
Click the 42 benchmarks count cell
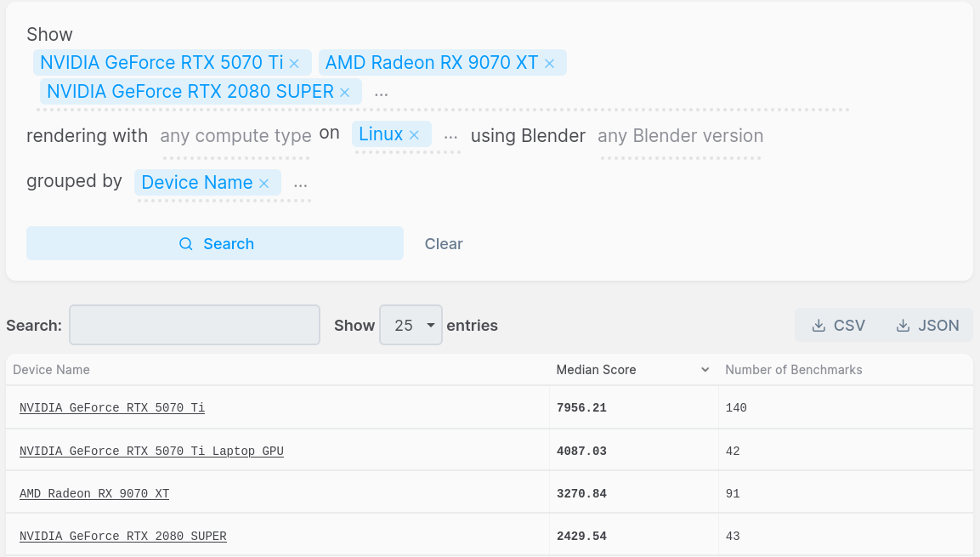pyautogui.click(x=846, y=450)
